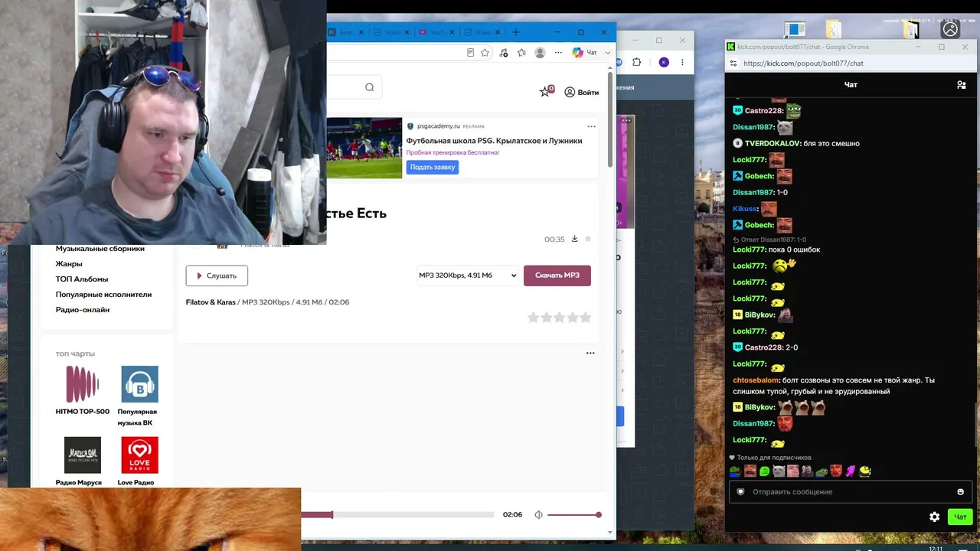Click the site search magnifier icon
Screen dimensions: 980x551
[x=369, y=87]
